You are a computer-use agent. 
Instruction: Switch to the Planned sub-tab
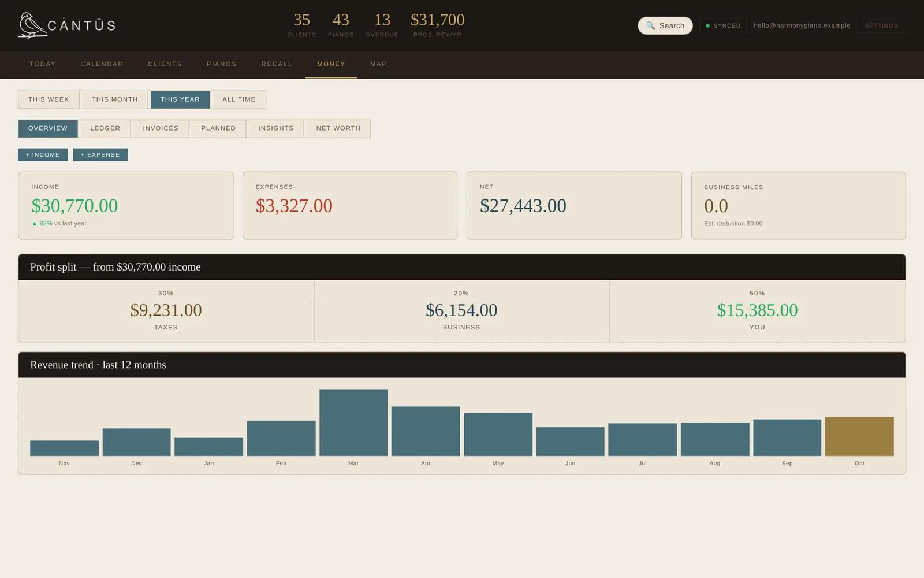(218, 128)
